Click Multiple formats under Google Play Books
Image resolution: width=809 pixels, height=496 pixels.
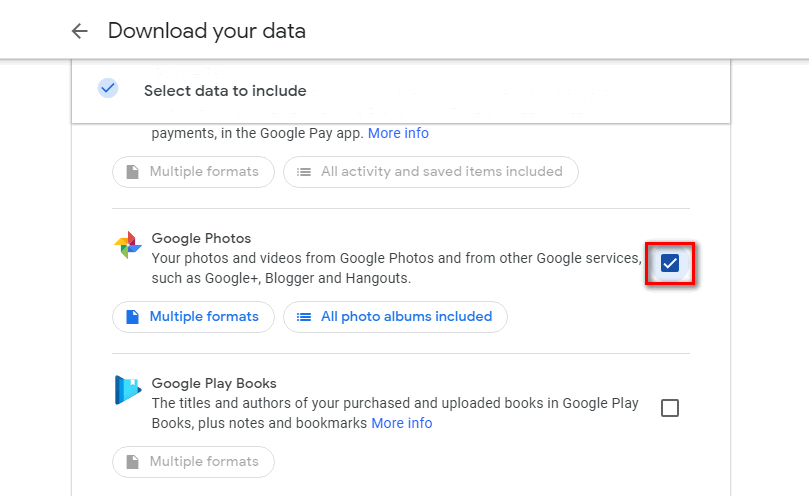[x=193, y=462]
